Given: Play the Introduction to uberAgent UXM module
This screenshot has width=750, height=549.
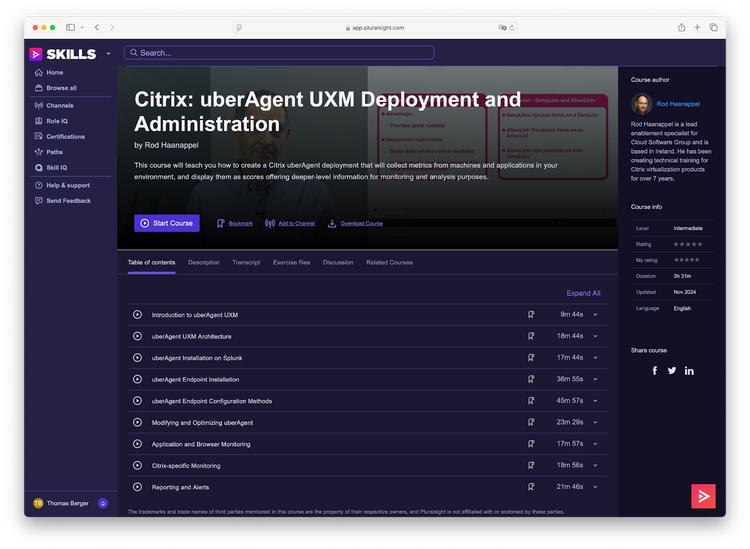Looking at the screenshot, I should [137, 315].
